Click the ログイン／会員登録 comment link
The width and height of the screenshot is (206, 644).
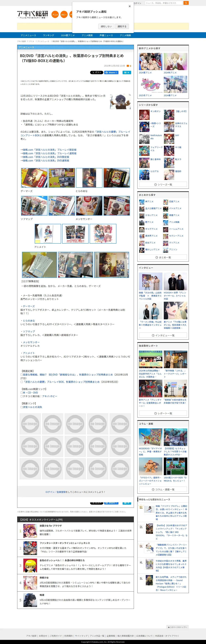point(55,492)
